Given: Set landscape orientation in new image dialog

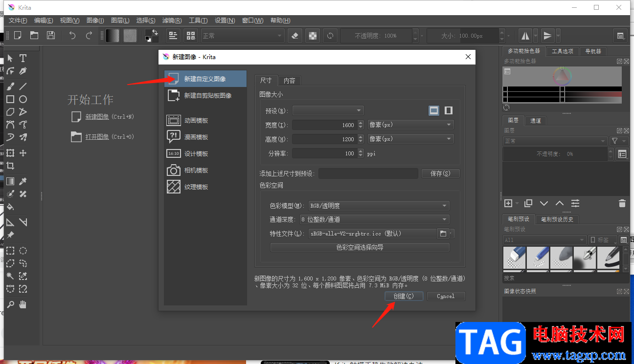Looking at the screenshot, I should point(434,110).
